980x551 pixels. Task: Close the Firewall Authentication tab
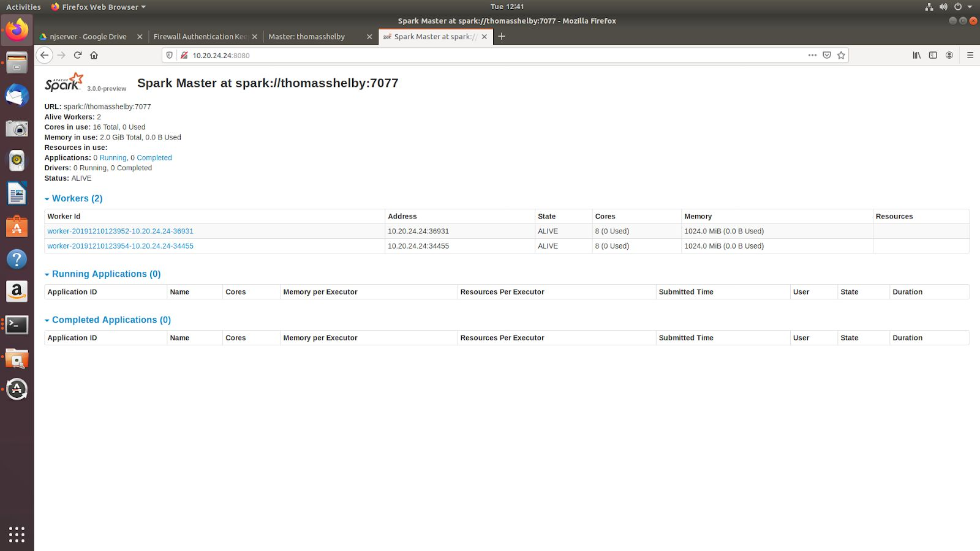coord(255,37)
